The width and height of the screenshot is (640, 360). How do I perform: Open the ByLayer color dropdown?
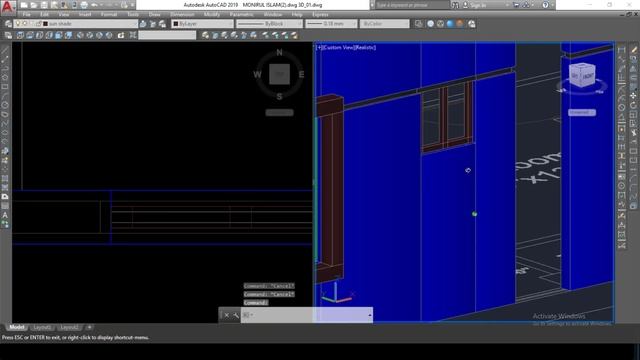click(x=202, y=24)
